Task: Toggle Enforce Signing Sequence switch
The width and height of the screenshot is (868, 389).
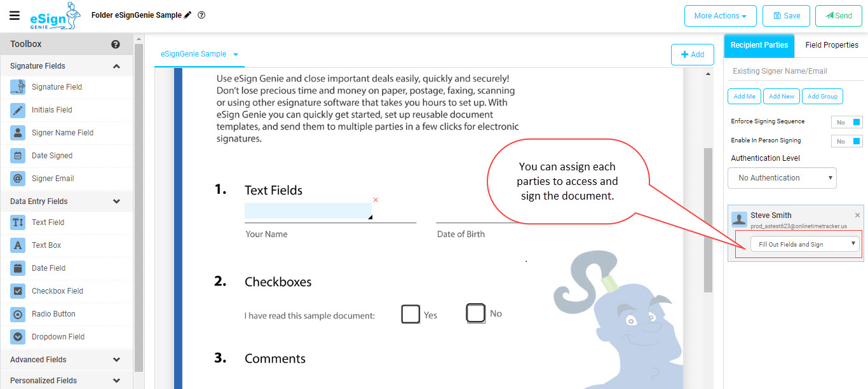Action: click(847, 122)
